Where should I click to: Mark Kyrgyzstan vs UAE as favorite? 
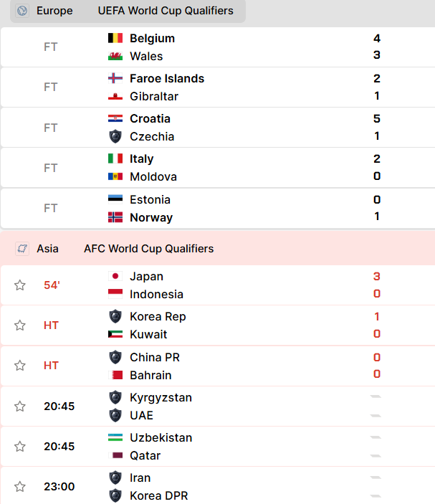coord(20,406)
